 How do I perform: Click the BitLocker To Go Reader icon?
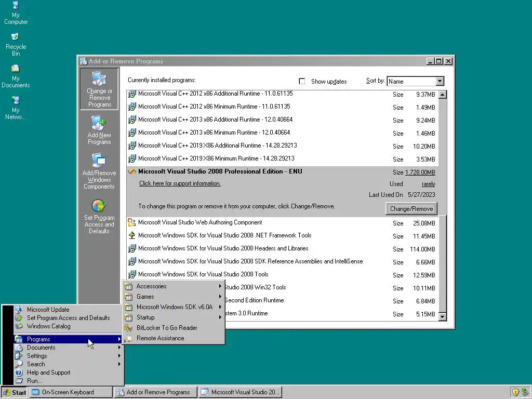point(128,328)
